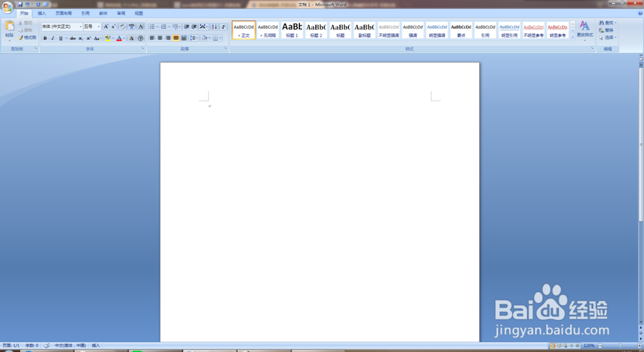Apply the red font color button
Image resolution: width=644 pixels, height=352 pixels.
click(119, 38)
